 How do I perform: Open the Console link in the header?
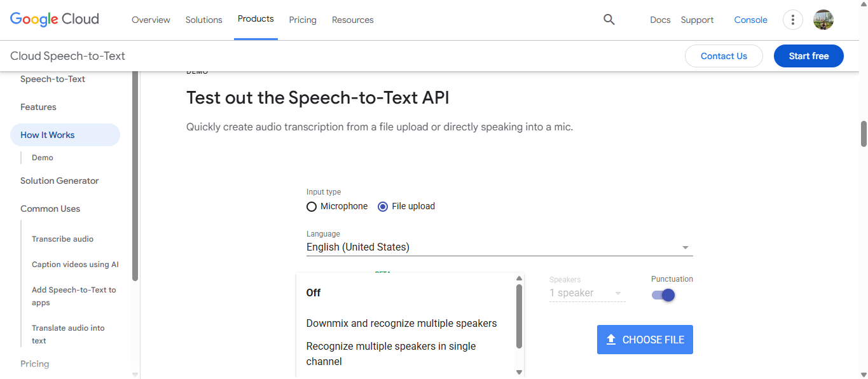pos(750,20)
